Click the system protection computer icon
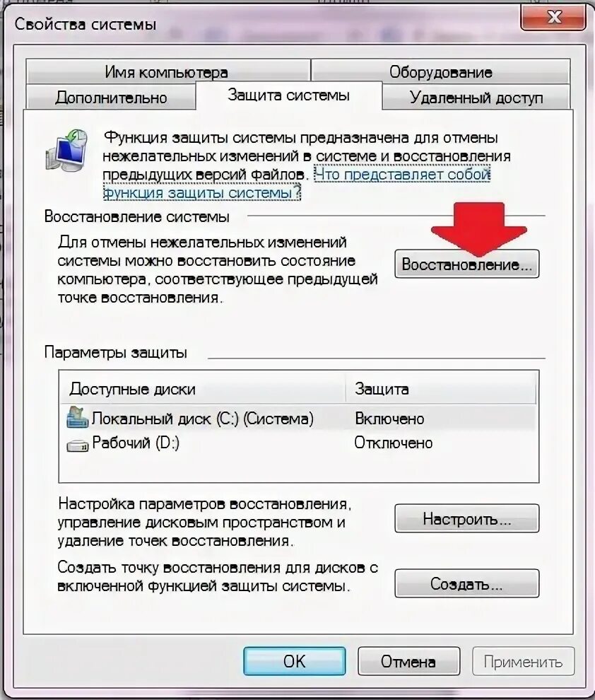Screen dimensions: 595x700 pos(67,150)
